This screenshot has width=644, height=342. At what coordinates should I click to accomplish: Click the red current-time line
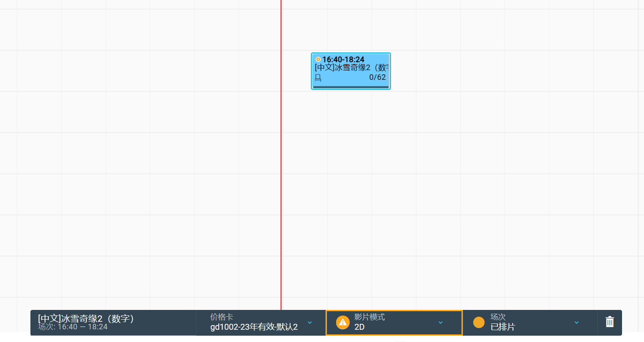281,155
